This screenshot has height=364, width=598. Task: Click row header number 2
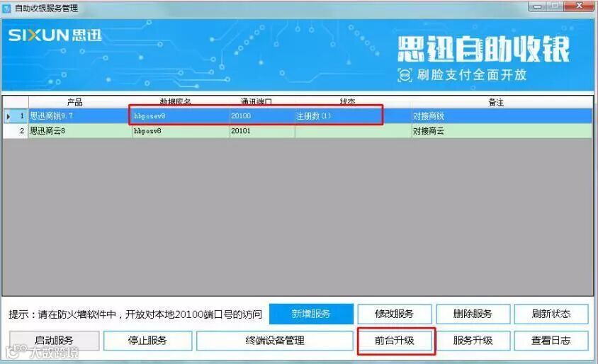pos(16,131)
